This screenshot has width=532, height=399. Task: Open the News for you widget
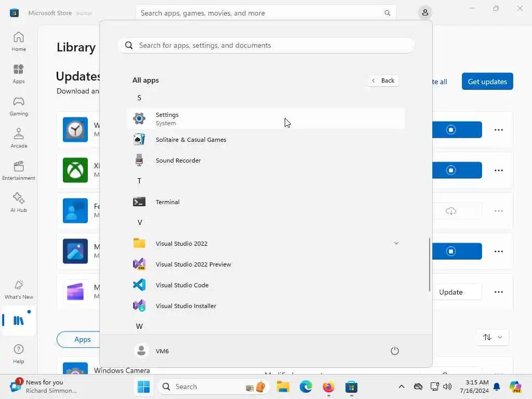coord(44,387)
